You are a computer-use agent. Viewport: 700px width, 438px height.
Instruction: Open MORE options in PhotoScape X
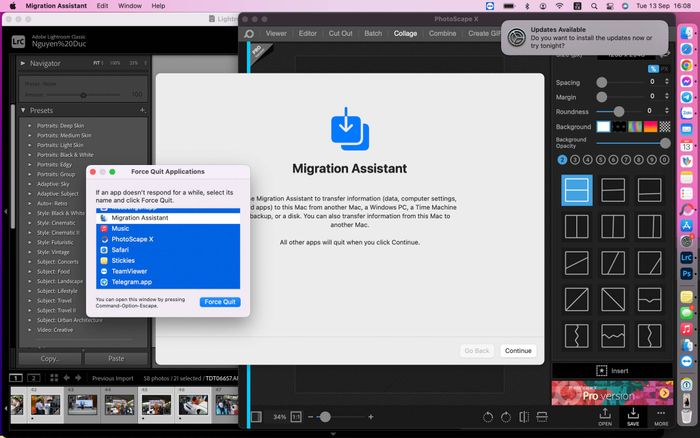[661, 417]
